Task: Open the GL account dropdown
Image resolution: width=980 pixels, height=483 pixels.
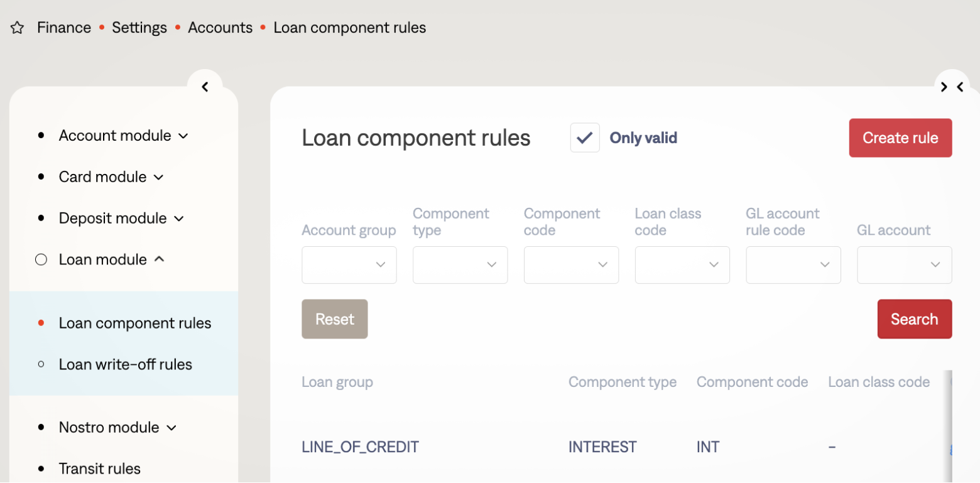Action: (904, 265)
